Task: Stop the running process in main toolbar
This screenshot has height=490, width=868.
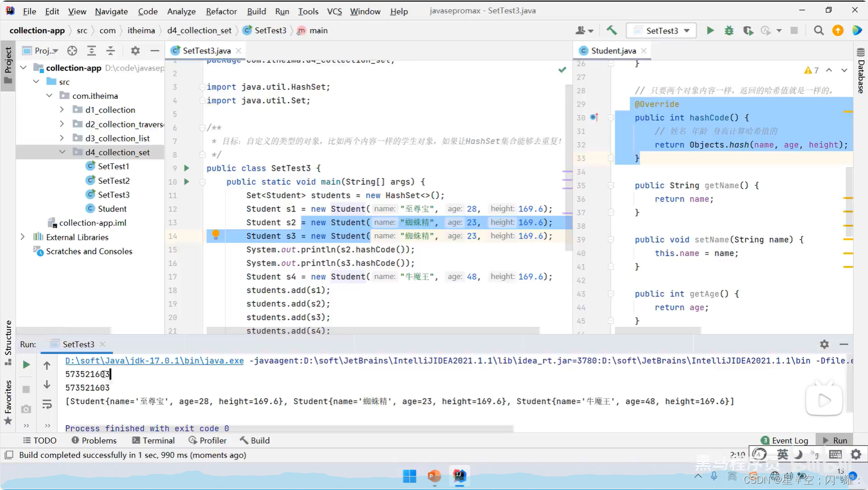Action: [794, 30]
